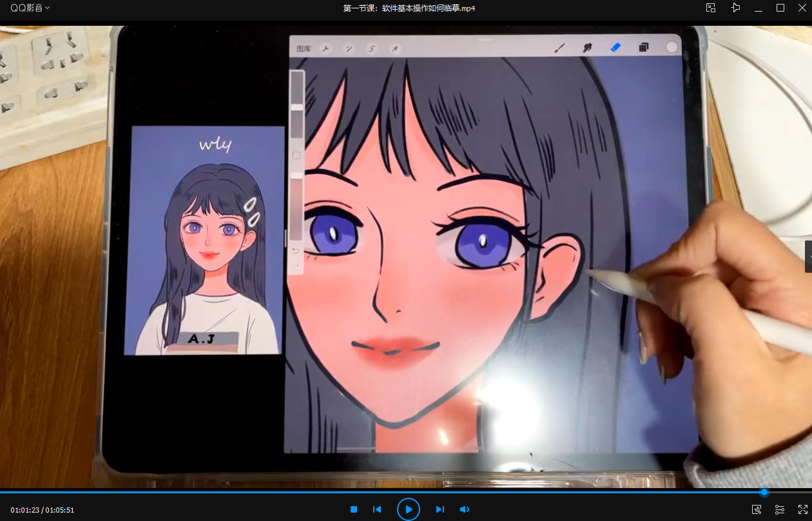
Task: Mute the player volume
Action: tap(464, 509)
